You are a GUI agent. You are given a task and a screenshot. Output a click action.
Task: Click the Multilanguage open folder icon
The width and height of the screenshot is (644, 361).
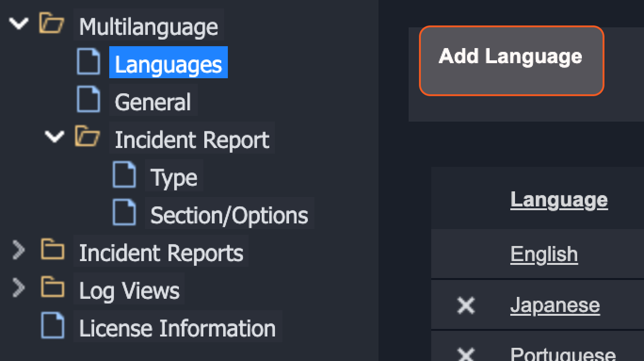click(51, 24)
